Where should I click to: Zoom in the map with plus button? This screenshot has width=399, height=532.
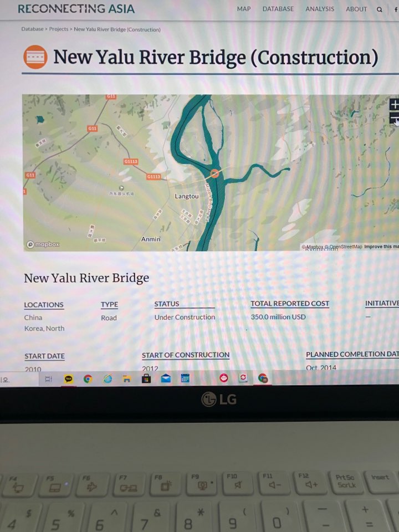[x=394, y=105]
